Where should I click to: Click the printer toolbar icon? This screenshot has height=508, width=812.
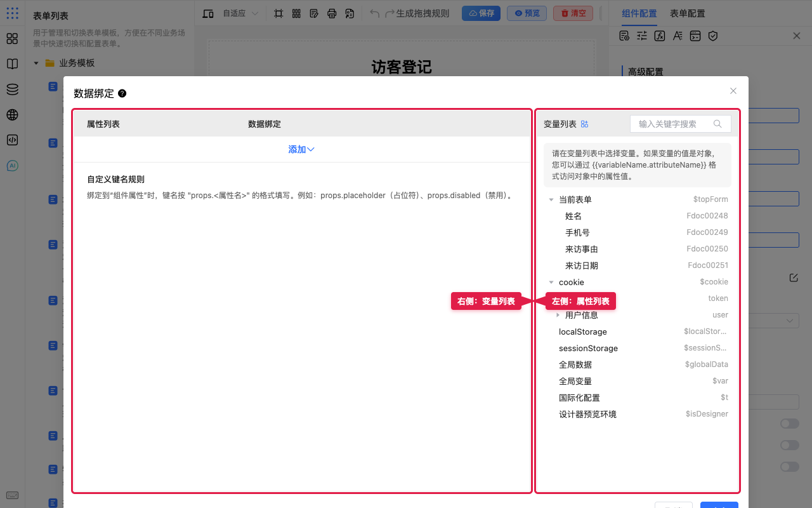[x=332, y=13]
